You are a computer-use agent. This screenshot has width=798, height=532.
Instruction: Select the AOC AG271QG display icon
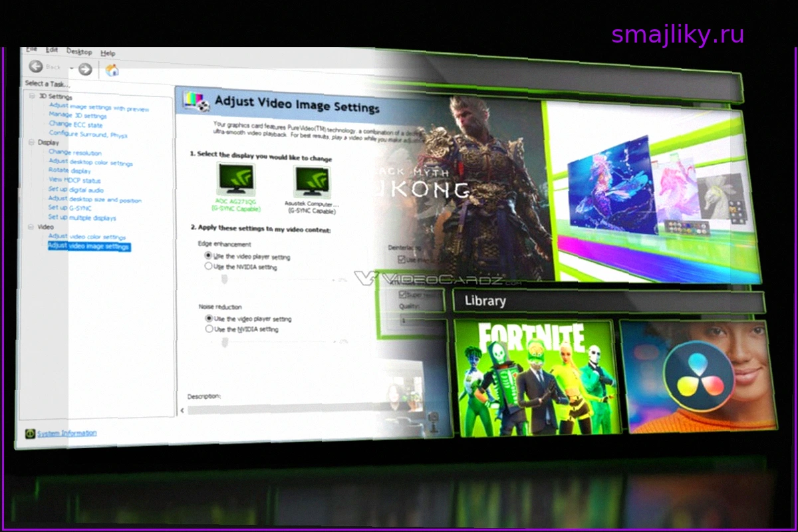(x=235, y=180)
